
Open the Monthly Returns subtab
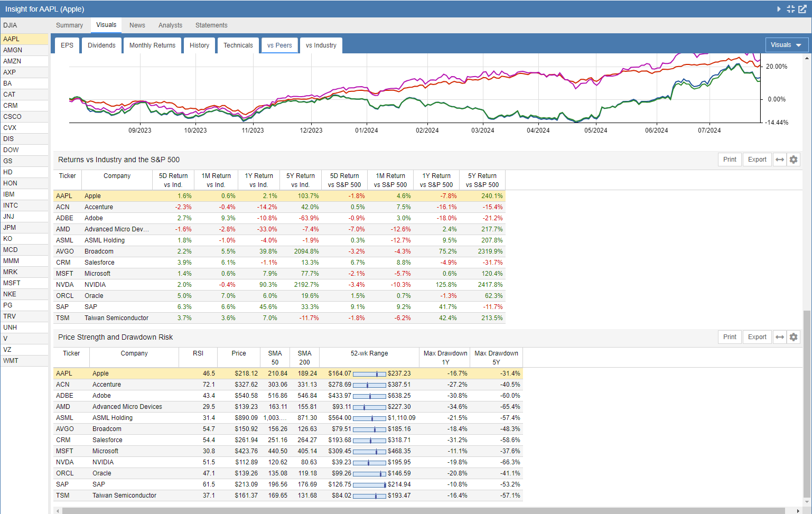pyautogui.click(x=152, y=45)
